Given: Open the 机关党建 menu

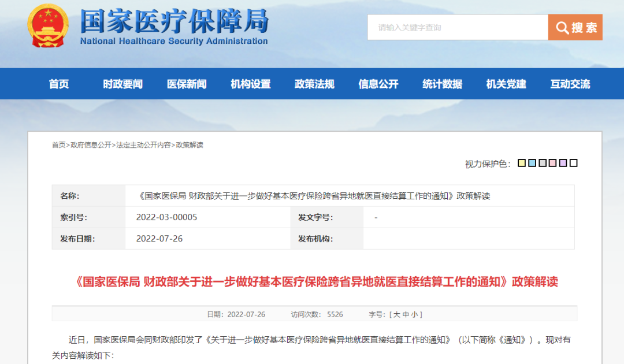Looking at the screenshot, I should pyautogui.click(x=506, y=84).
